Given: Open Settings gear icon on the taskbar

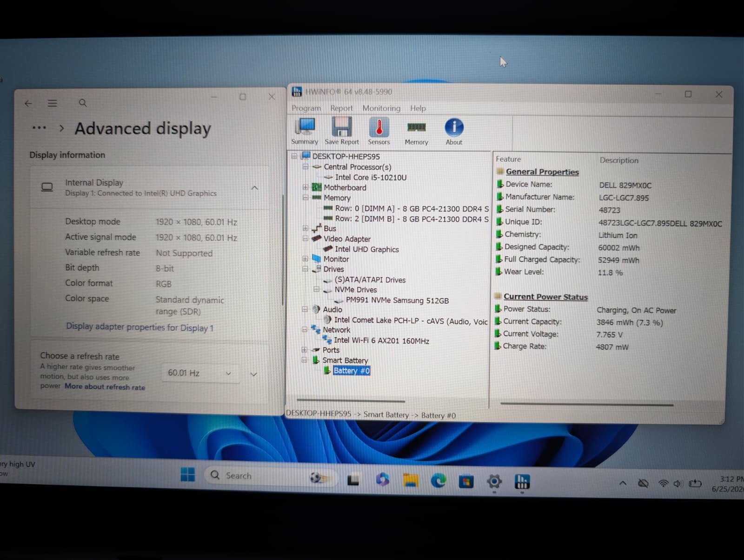Looking at the screenshot, I should click(x=494, y=481).
